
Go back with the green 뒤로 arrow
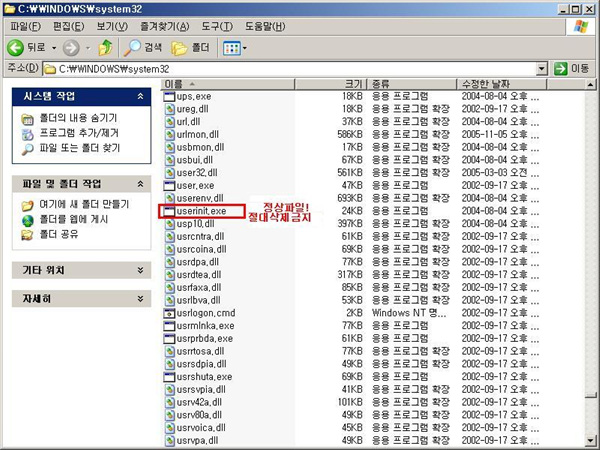16,48
